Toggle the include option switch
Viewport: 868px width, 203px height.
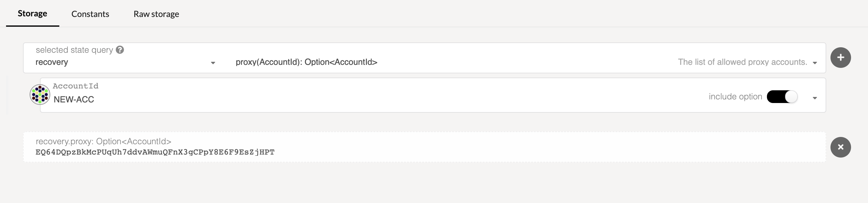click(x=782, y=97)
